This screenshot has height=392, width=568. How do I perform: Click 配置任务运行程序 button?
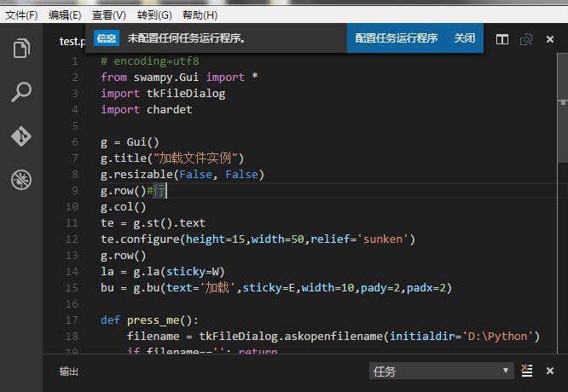tap(397, 38)
